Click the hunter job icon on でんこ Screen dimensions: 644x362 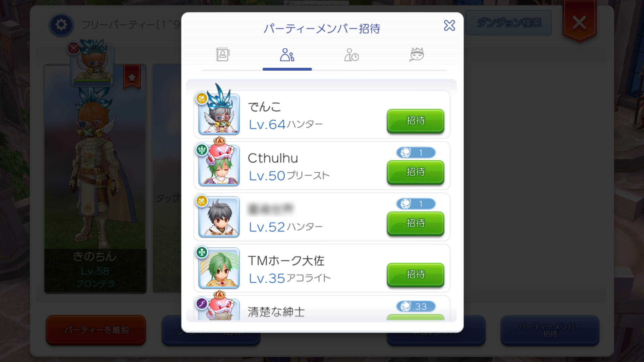[x=202, y=99]
